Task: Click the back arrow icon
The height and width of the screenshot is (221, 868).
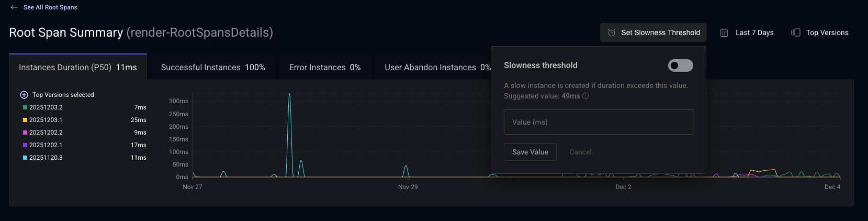Action: 14,7
